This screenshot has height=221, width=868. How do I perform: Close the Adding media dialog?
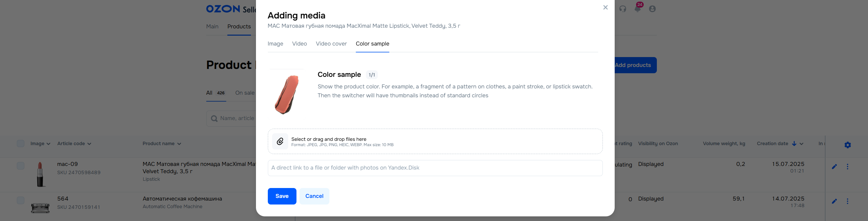coord(605,8)
